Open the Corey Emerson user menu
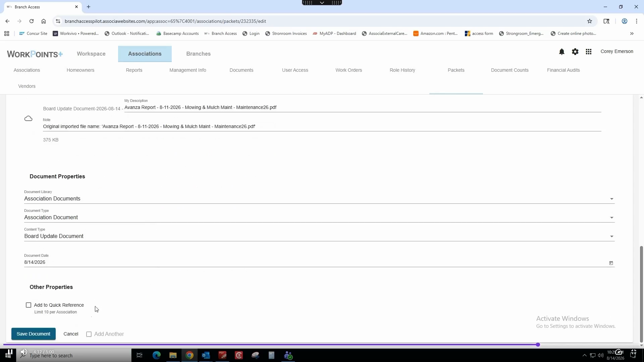The height and width of the screenshot is (362, 644). [x=617, y=51]
